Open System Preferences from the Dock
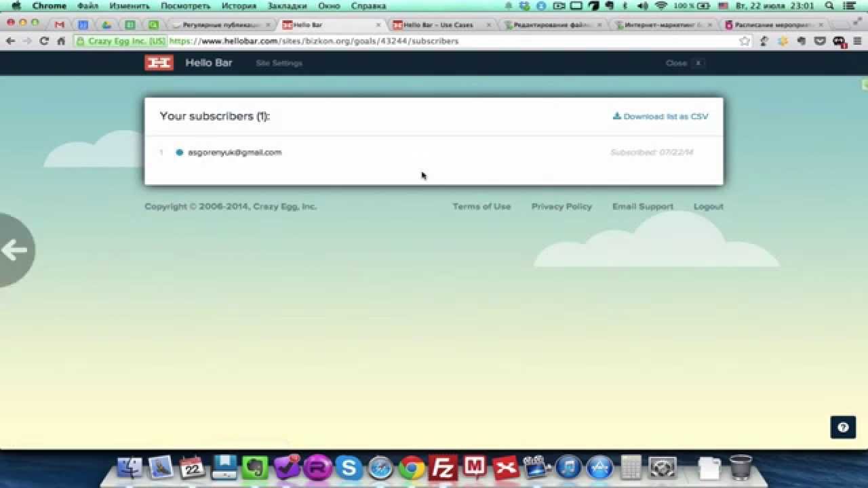 [662, 468]
